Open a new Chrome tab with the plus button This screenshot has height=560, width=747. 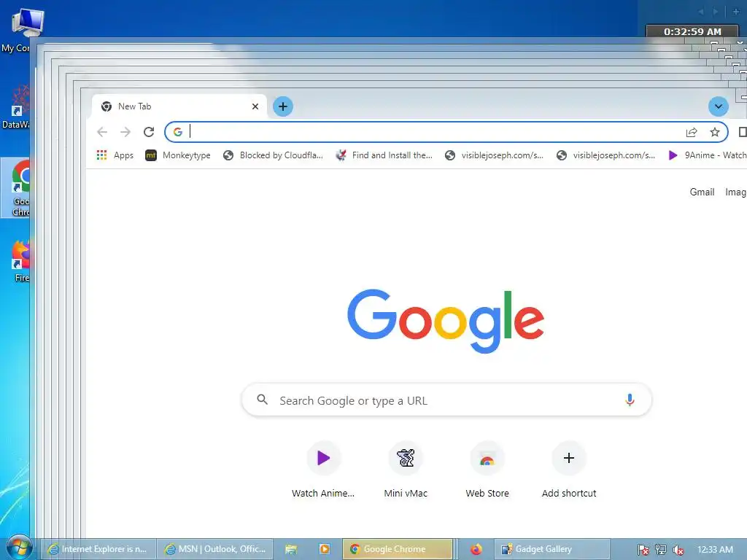283,106
